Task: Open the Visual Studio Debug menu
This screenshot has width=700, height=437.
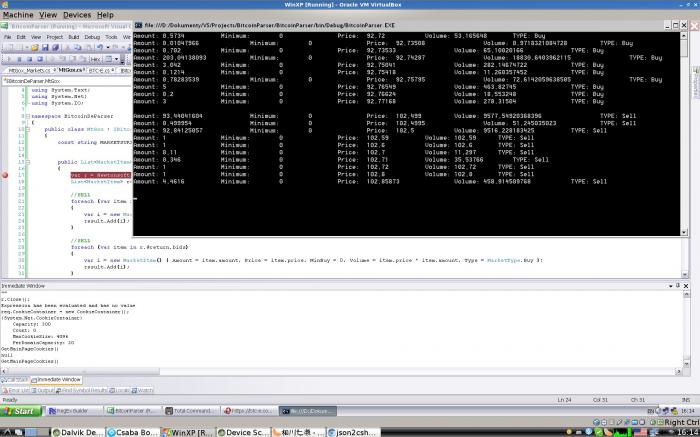Action: [92, 37]
